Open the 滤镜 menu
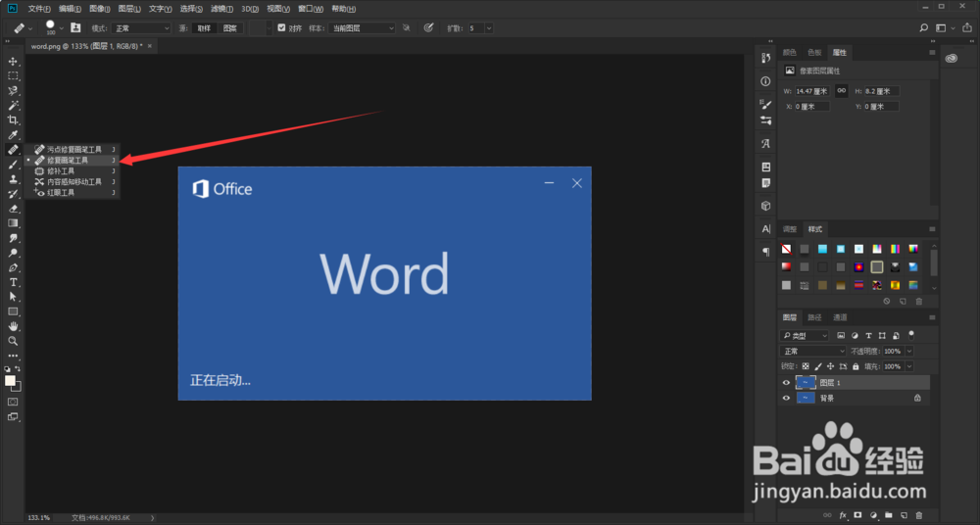The width and height of the screenshot is (980, 525). 221,9
